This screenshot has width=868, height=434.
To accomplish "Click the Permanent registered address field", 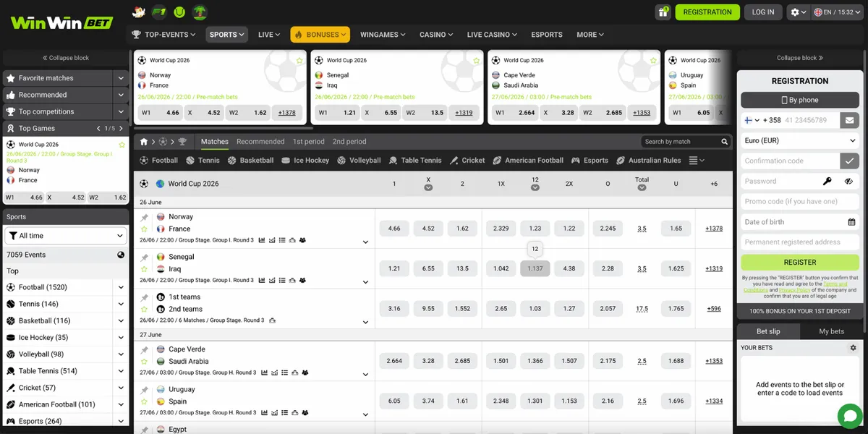I will coord(800,242).
